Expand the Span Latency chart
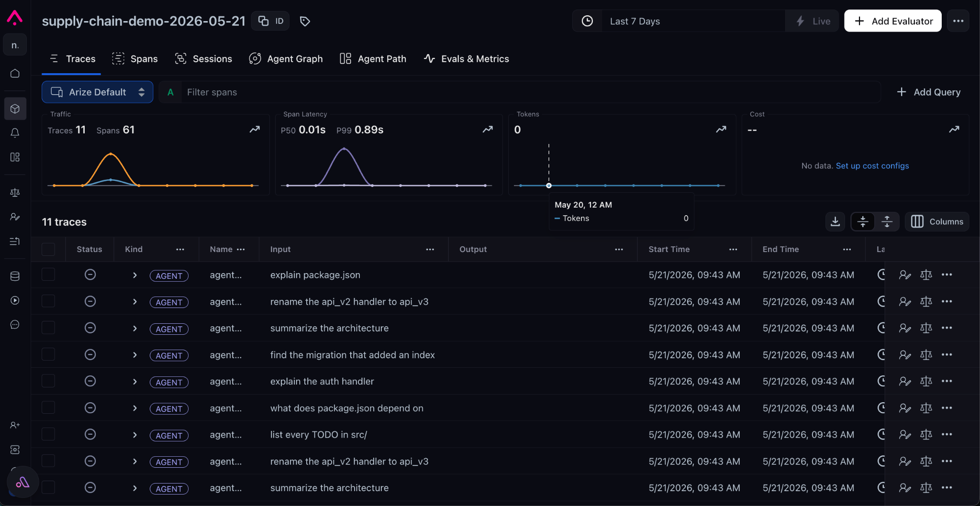 (x=488, y=129)
